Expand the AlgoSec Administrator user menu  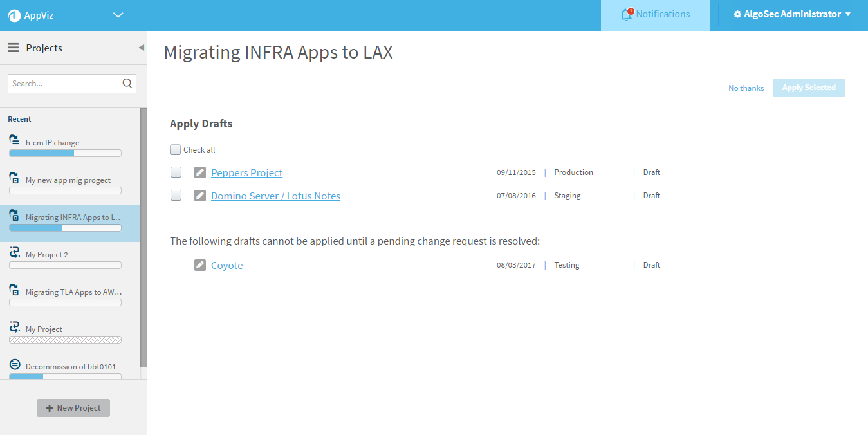click(792, 14)
